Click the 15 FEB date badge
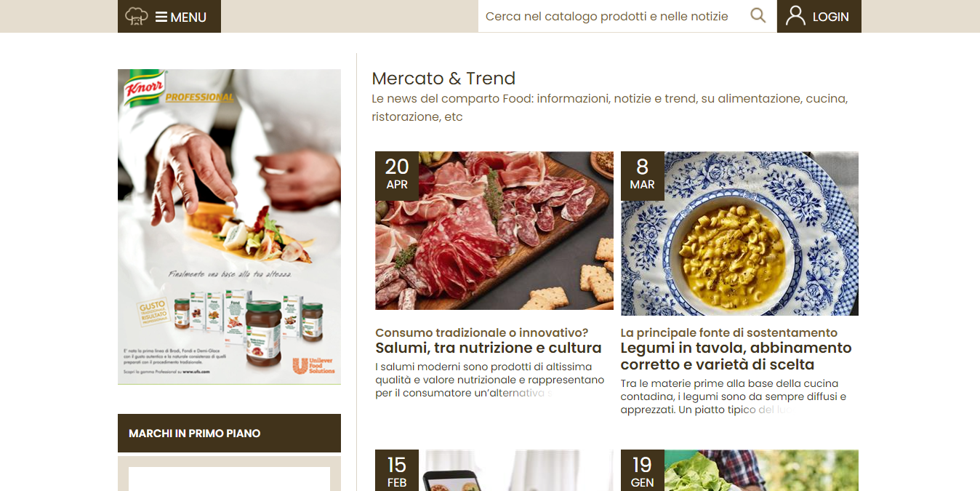980x491 pixels. click(397, 470)
